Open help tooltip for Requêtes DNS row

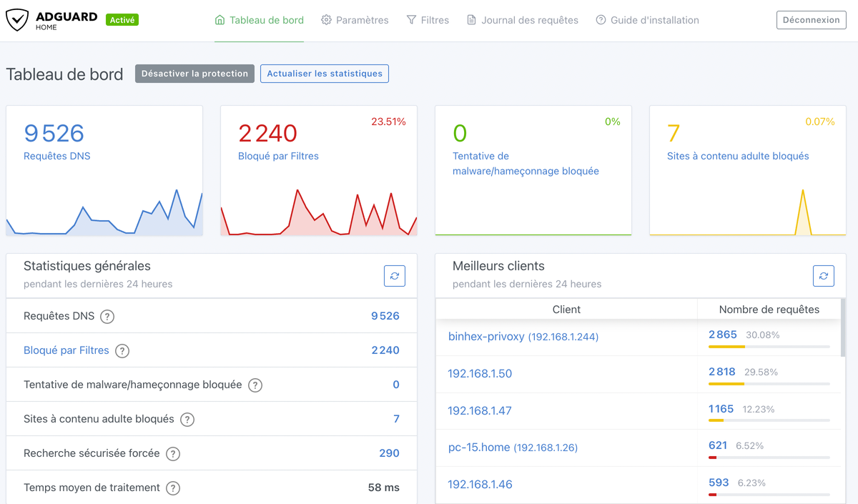tap(107, 317)
